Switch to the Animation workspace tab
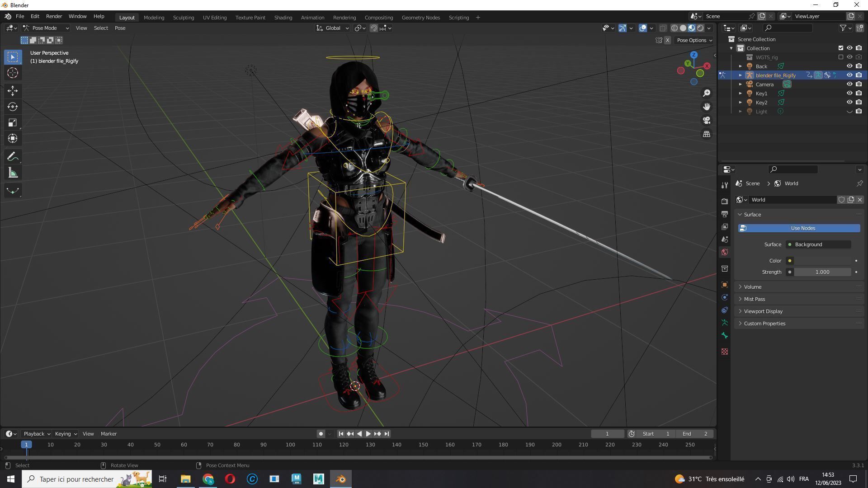Screen dimensions: 868x488 [x=312, y=17]
